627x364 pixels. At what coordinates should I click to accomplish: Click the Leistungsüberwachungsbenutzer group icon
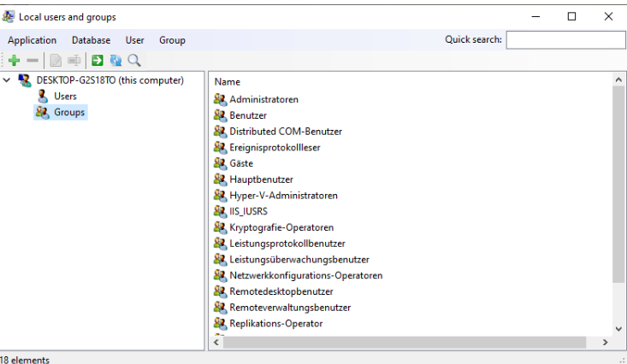pyautogui.click(x=220, y=259)
